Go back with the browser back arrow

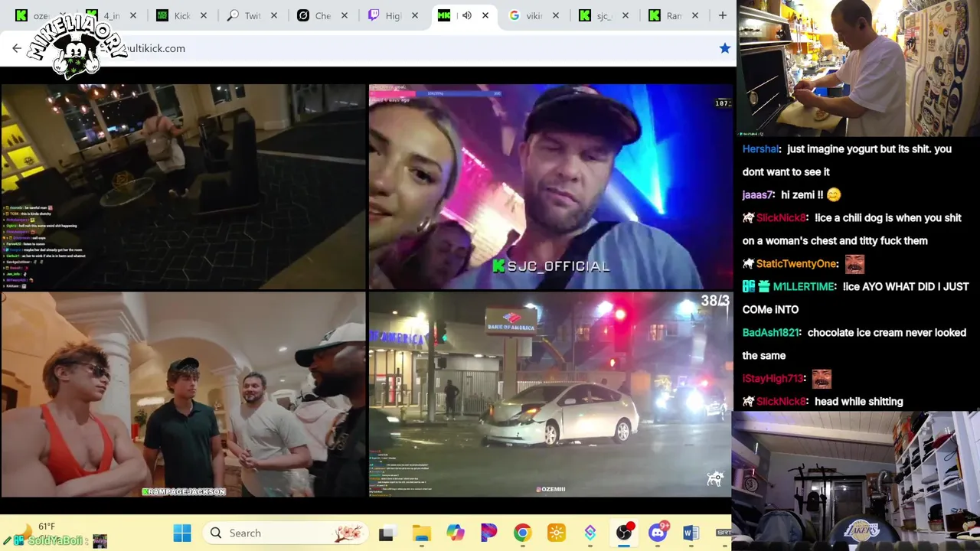click(17, 48)
